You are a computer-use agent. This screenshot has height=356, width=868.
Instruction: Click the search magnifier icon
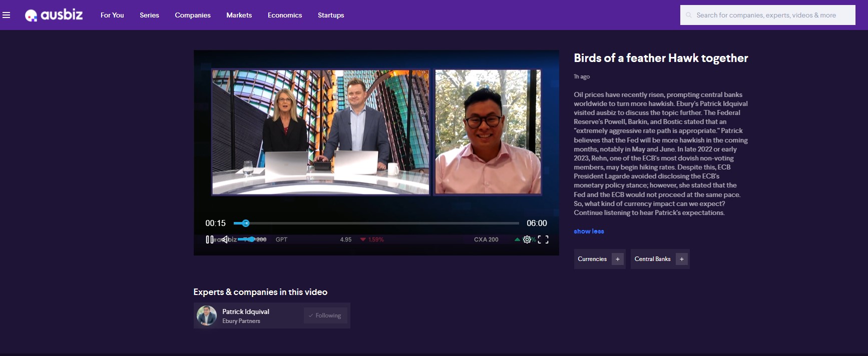pos(689,15)
